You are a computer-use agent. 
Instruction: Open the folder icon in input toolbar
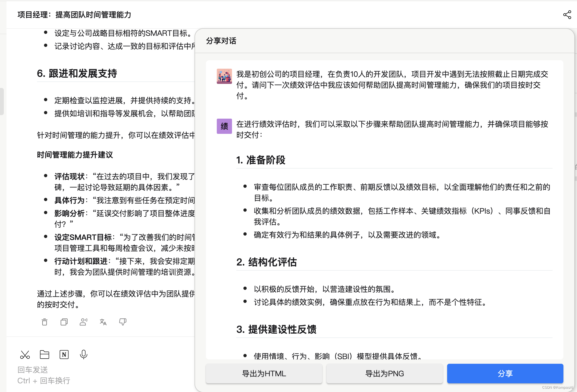45,355
